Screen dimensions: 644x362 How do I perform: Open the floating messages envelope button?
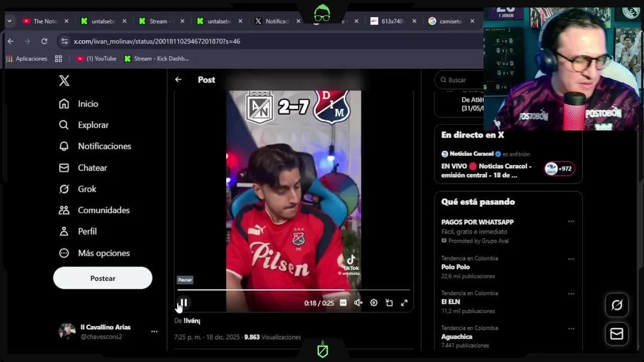[617, 334]
